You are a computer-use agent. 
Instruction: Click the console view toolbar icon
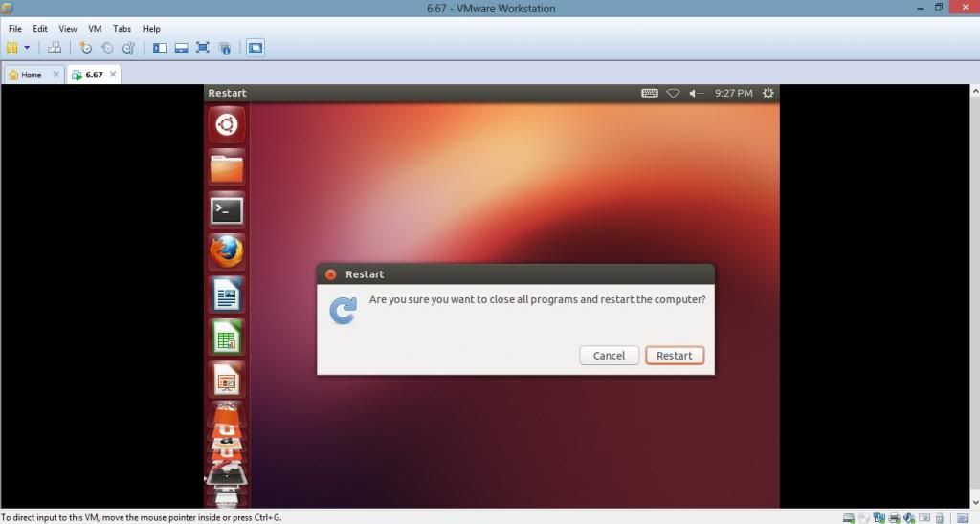click(255, 48)
